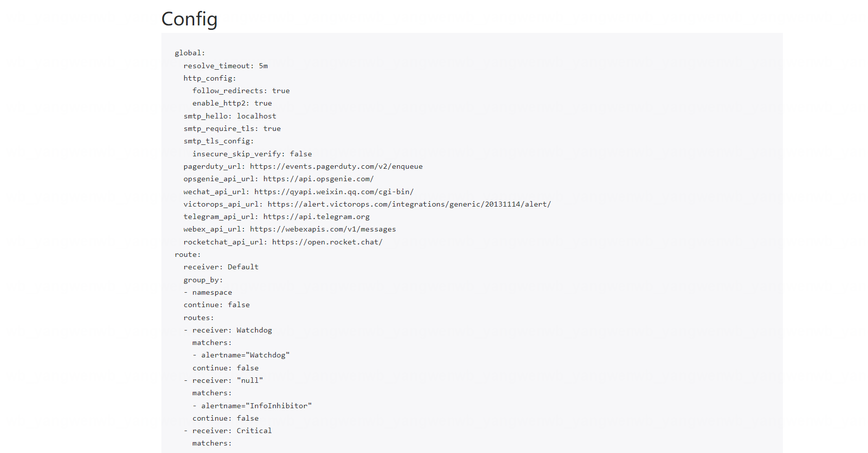Click the alertname="InfoInhibitor" matcher line
This screenshot has width=868, height=453.
256,406
